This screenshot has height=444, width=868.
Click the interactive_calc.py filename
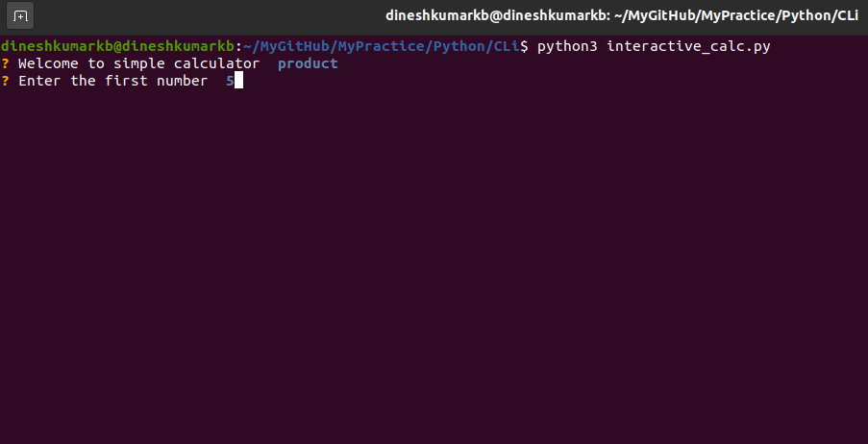(x=688, y=46)
